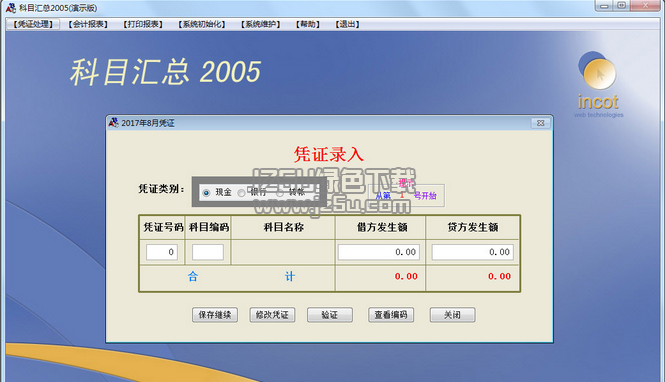The height and width of the screenshot is (382, 665).
Task: Click the 科目名称 column header
Action: pyautogui.click(x=283, y=227)
